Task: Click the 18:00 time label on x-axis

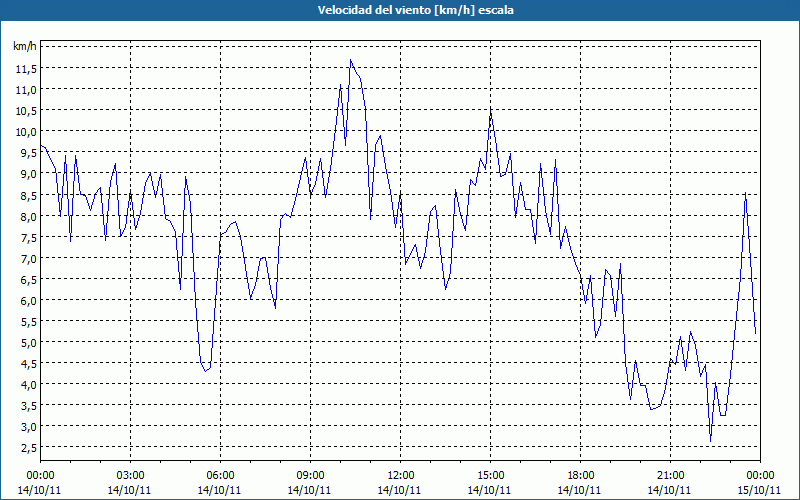Action: coord(581,476)
